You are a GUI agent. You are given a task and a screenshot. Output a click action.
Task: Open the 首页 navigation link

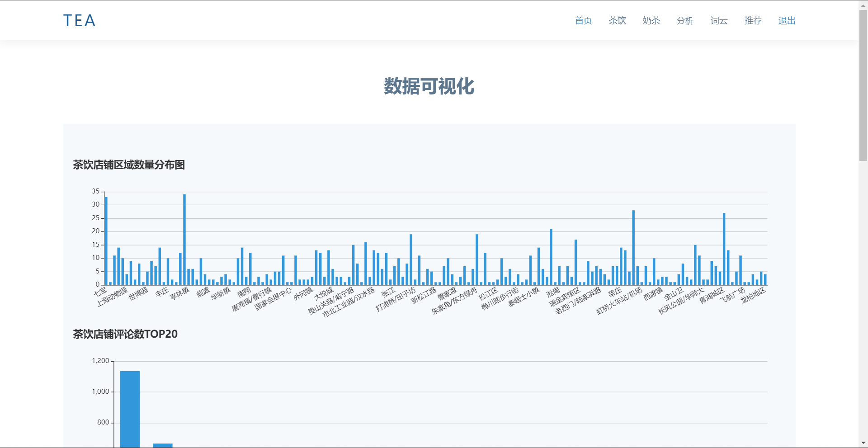[x=583, y=20]
